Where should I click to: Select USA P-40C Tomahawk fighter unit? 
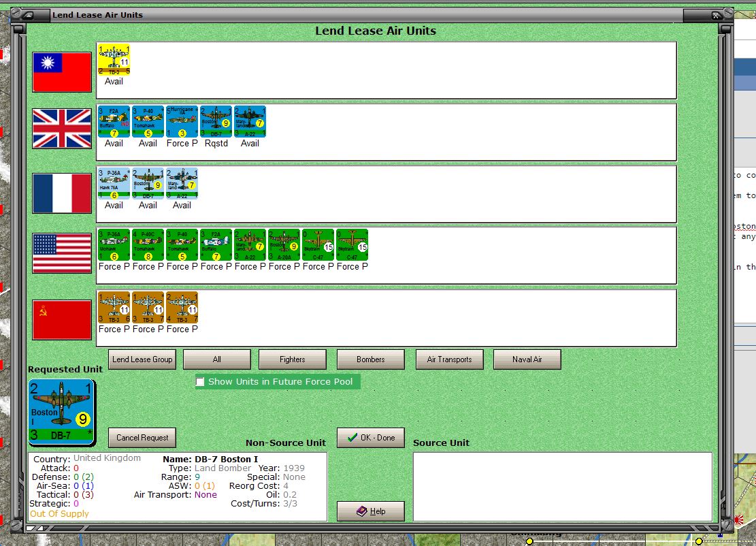pyautogui.click(x=148, y=245)
